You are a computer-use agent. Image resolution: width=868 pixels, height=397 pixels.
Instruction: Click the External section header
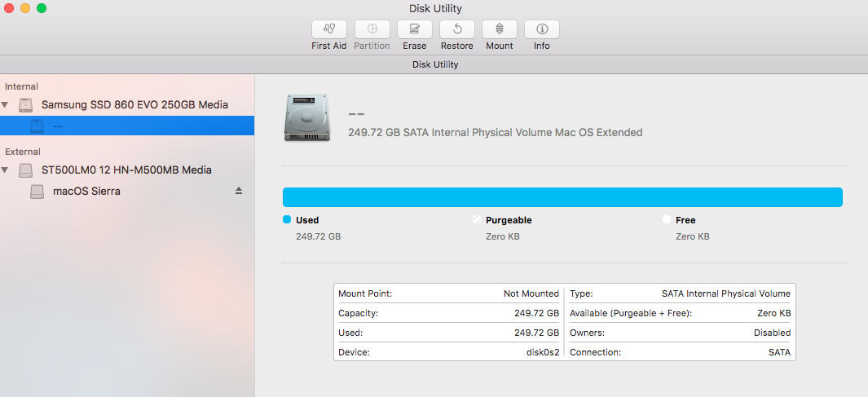pyautogui.click(x=23, y=152)
